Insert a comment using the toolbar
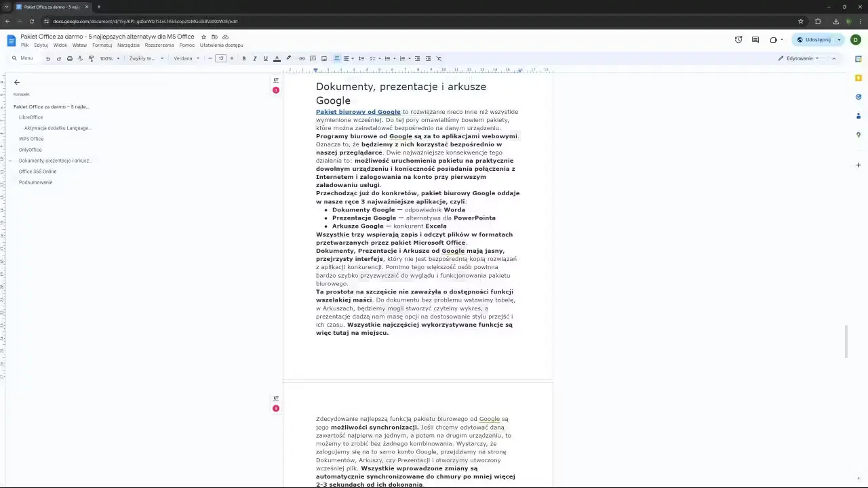 tap(313, 58)
